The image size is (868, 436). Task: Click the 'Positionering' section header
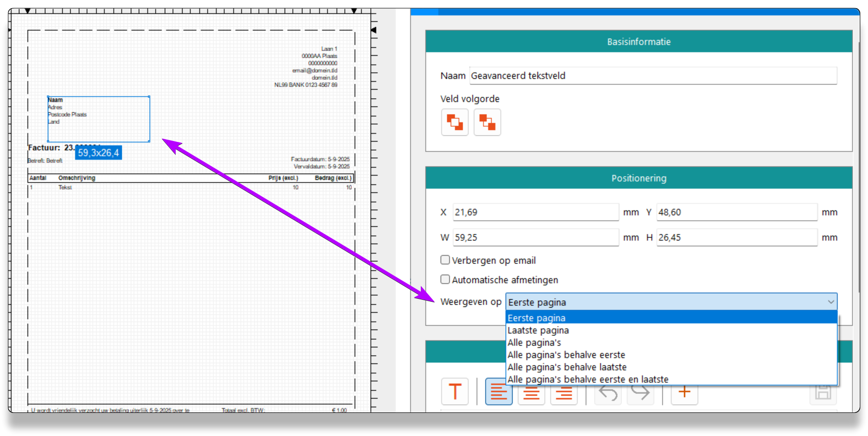pos(638,179)
